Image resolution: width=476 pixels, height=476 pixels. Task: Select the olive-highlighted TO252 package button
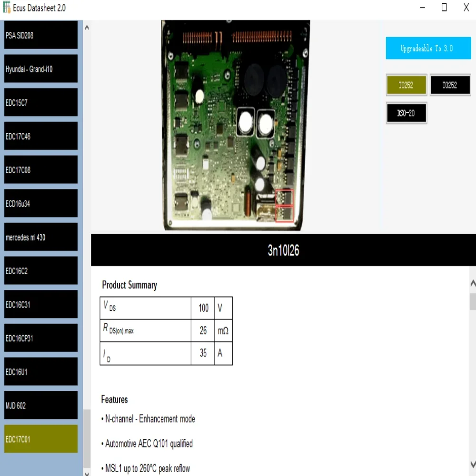tap(406, 85)
